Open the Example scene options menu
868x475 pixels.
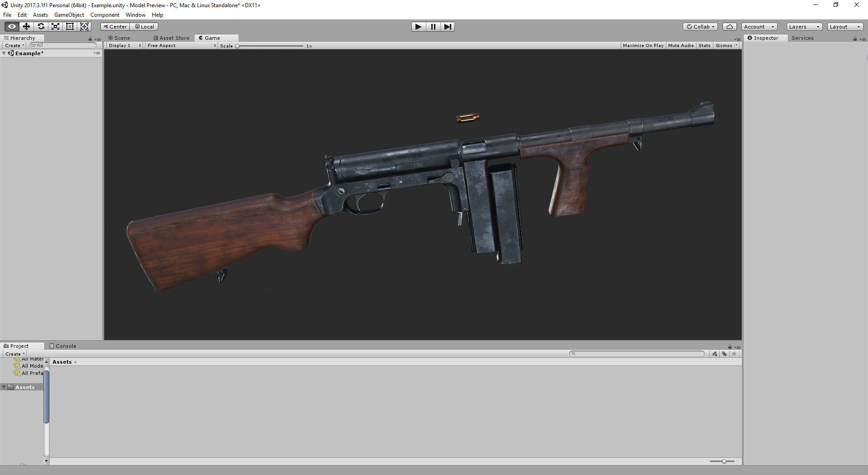97,53
